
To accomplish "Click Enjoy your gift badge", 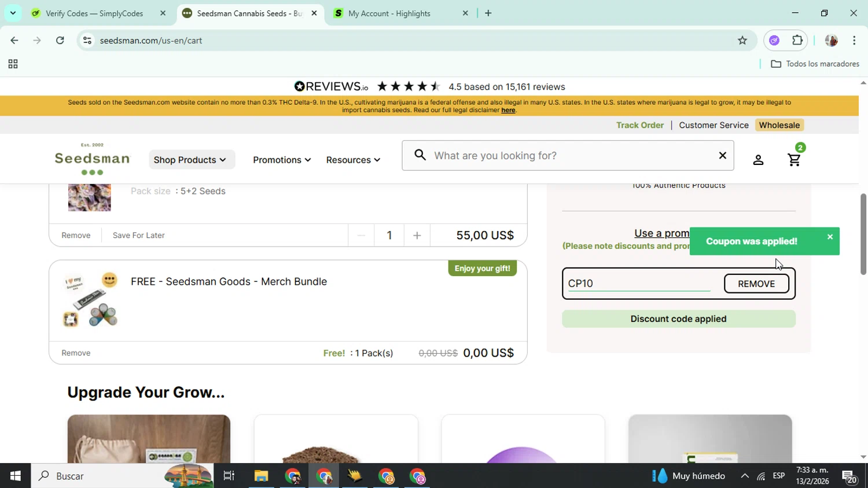I will coord(482,268).
